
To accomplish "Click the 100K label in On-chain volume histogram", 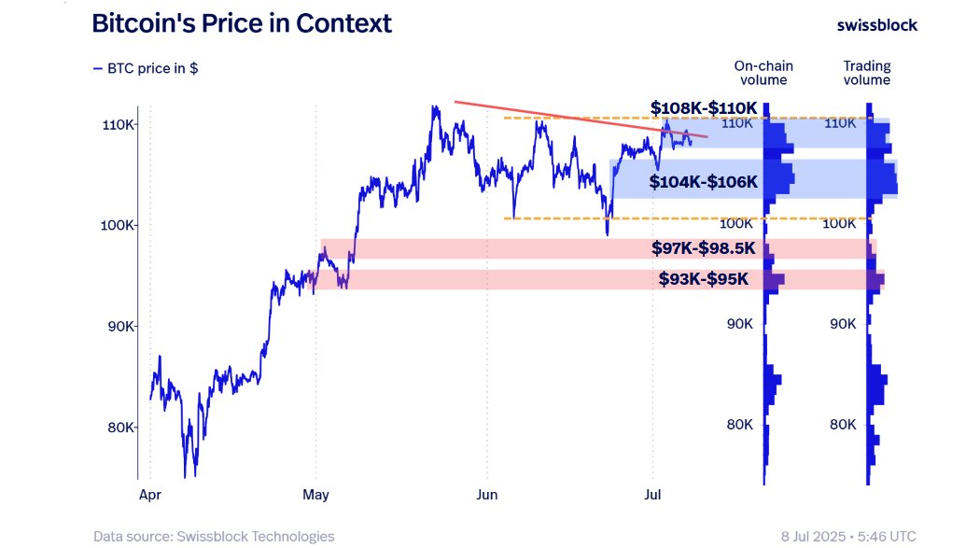I will (x=735, y=223).
